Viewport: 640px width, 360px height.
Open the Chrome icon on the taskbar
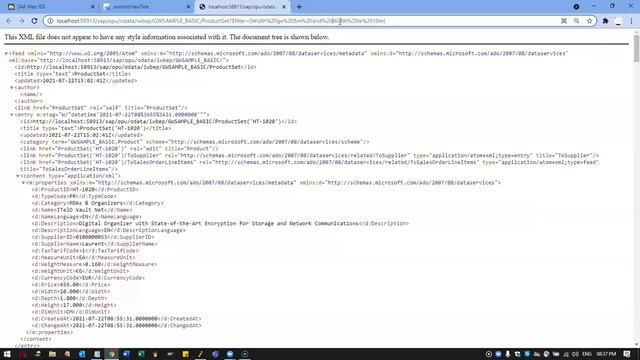(111, 354)
